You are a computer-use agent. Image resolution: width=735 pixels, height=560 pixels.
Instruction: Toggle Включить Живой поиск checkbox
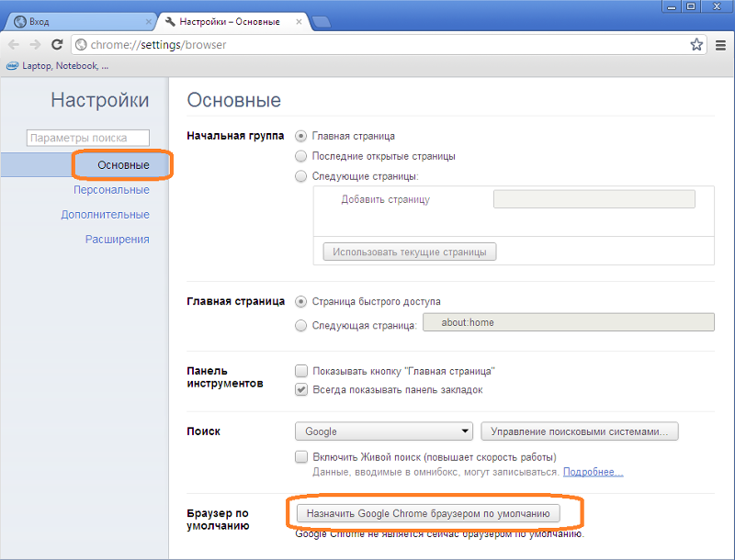click(x=300, y=456)
